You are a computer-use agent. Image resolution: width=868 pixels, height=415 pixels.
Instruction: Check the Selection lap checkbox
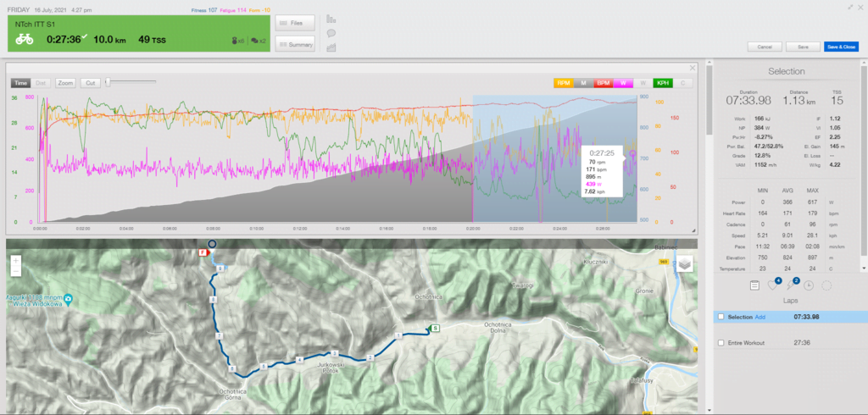(721, 316)
